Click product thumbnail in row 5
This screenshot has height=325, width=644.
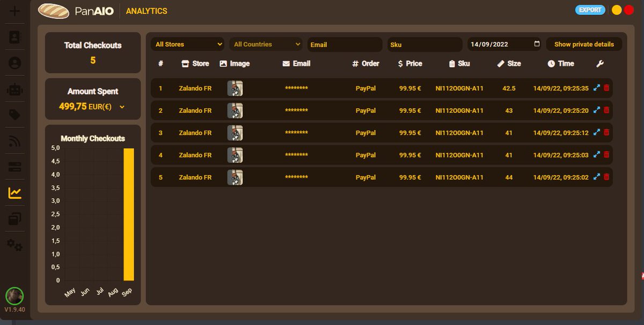pyautogui.click(x=235, y=177)
